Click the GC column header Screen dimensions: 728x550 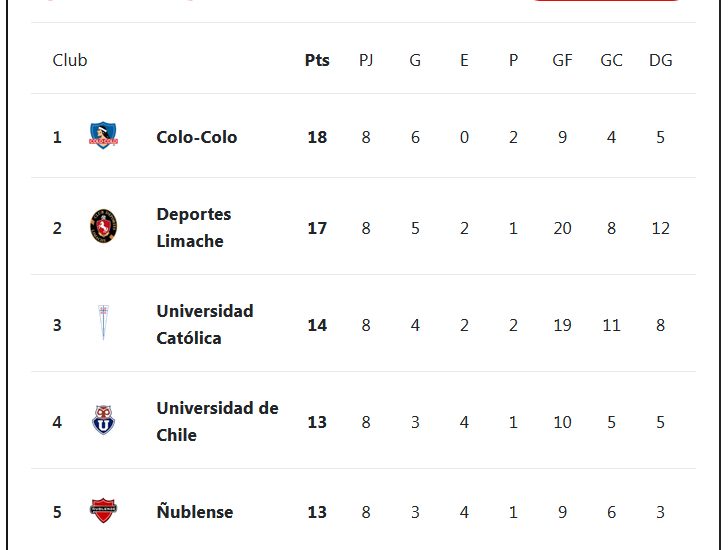tap(611, 60)
